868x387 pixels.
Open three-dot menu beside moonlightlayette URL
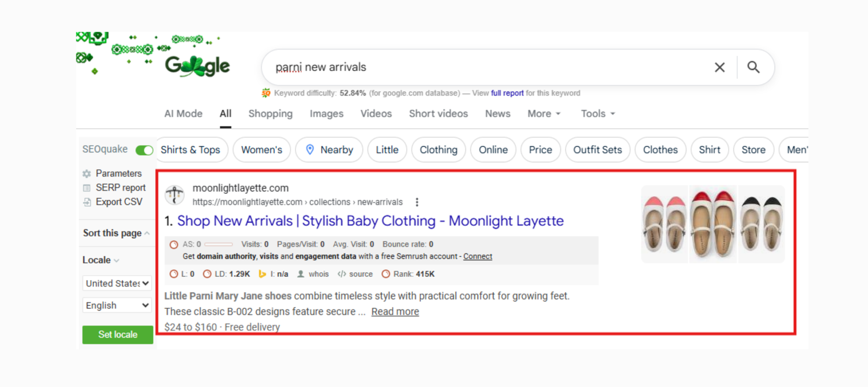click(417, 202)
